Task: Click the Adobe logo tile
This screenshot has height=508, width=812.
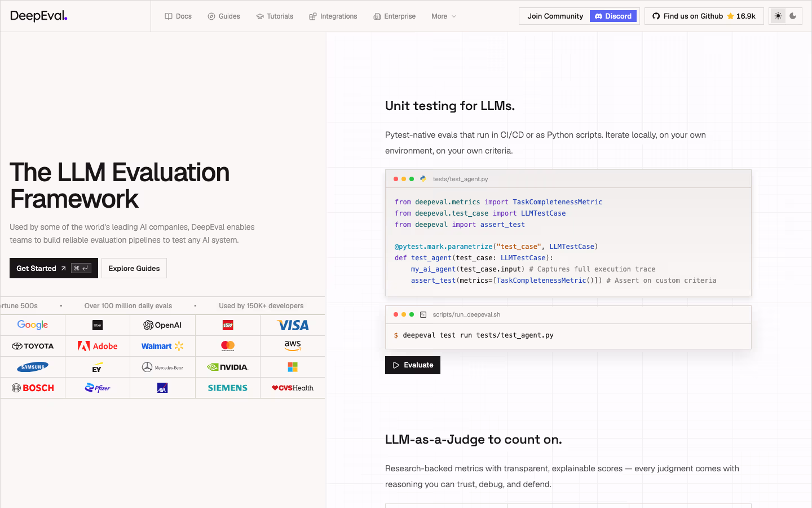Action: (x=98, y=346)
